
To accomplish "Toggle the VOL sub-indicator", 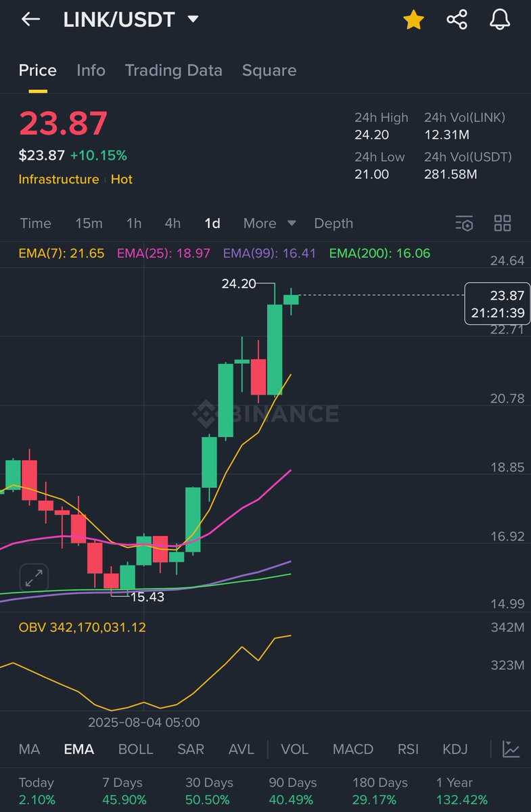I will click(294, 749).
